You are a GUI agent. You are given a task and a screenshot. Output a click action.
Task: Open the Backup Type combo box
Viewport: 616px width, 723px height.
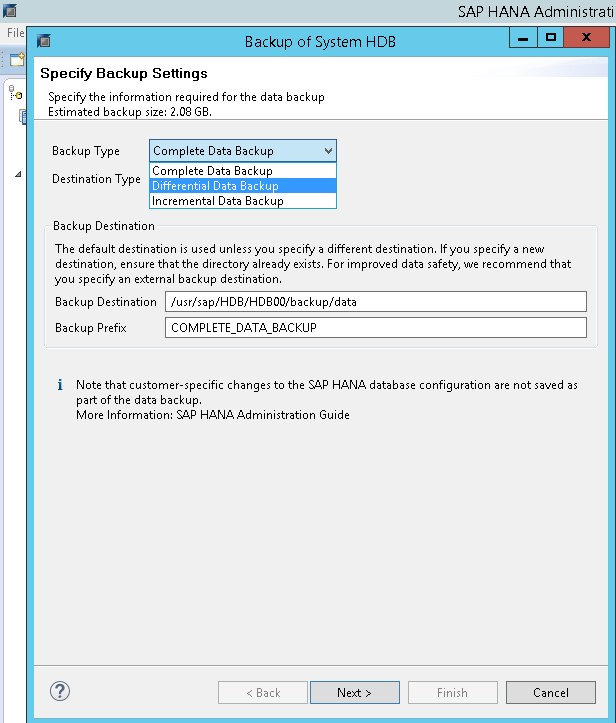[243, 151]
